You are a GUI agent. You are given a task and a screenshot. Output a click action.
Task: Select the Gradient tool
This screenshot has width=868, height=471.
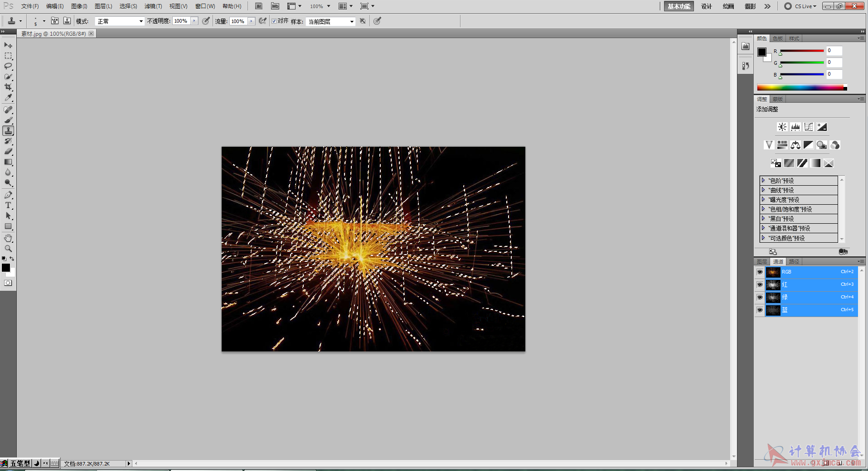point(8,162)
